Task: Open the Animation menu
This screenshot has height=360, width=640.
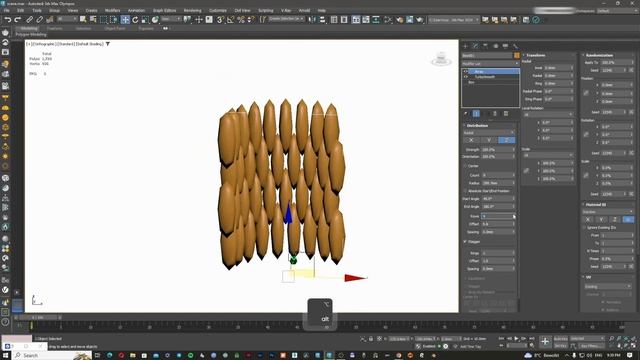Action: click(136, 11)
